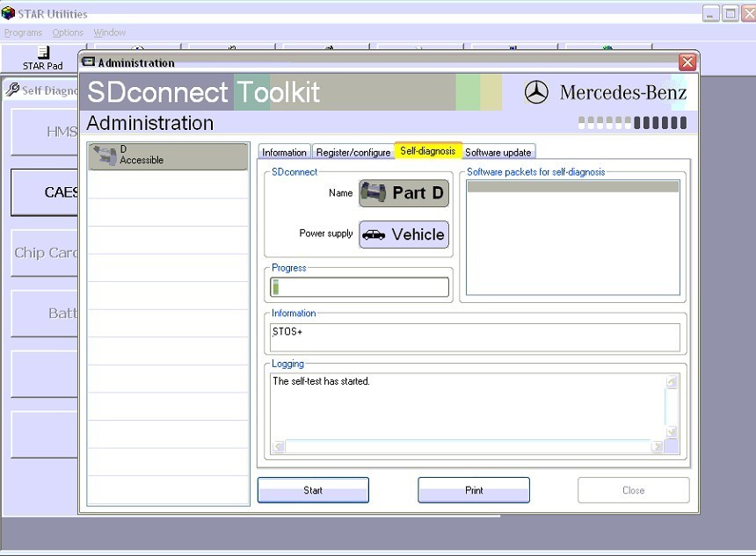Click the logging scroll down arrow
The height and width of the screenshot is (556, 756).
click(x=672, y=431)
